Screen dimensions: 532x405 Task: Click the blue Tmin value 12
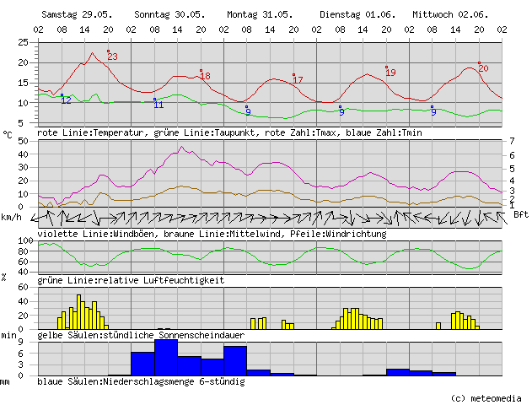(66, 100)
